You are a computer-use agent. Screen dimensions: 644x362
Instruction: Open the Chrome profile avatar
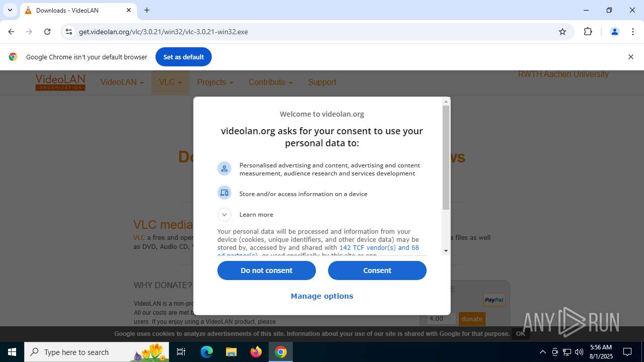click(x=614, y=32)
